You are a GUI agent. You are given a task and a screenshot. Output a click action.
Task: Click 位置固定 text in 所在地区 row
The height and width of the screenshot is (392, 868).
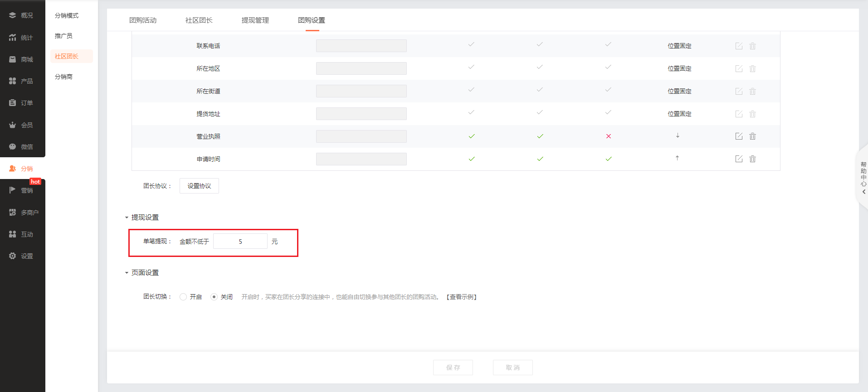tap(679, 68)
